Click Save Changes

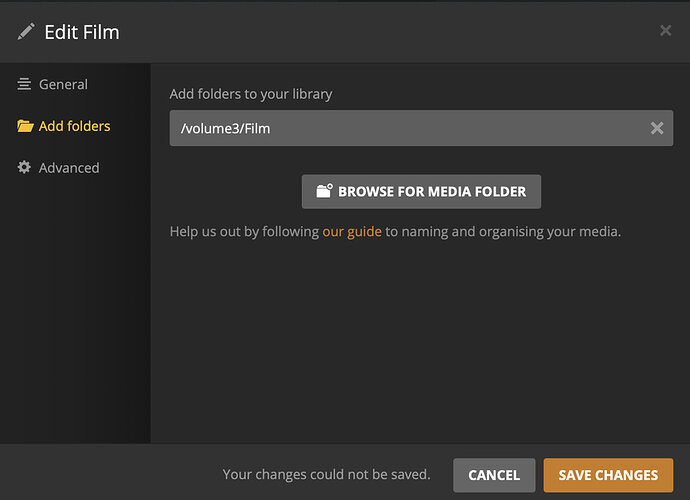[x=608, y=475]
